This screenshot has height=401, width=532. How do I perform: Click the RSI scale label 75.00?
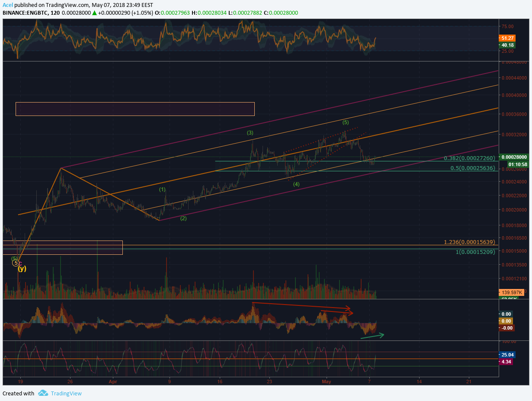(x=508, y=26)
